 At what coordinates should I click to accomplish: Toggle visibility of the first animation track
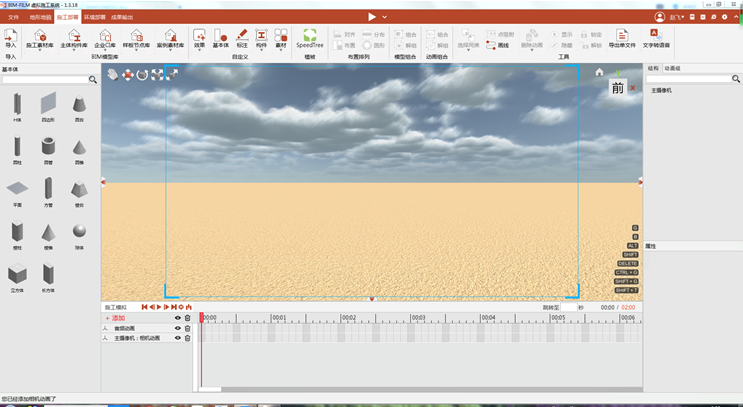click(x=178, y=328)
